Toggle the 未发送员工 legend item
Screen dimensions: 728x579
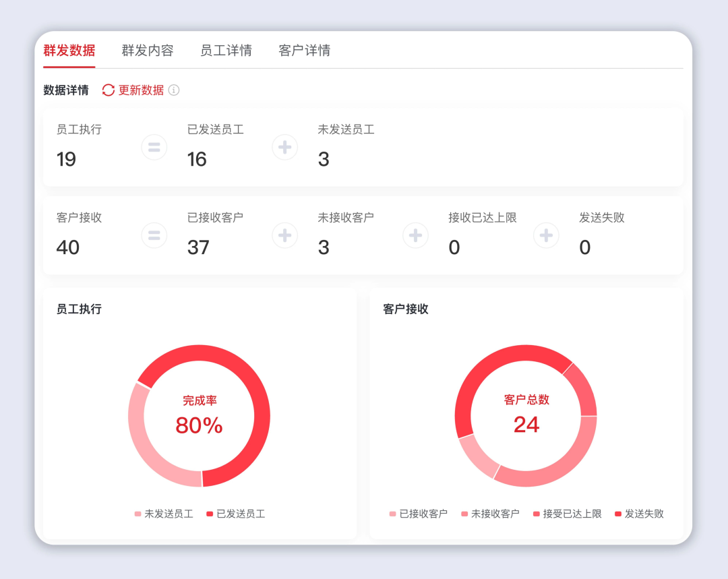tap(164, 514)
